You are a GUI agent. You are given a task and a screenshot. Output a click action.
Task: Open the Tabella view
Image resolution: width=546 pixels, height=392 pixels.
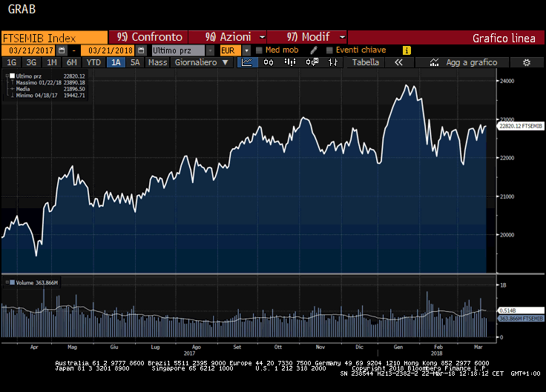coord(366,62)
